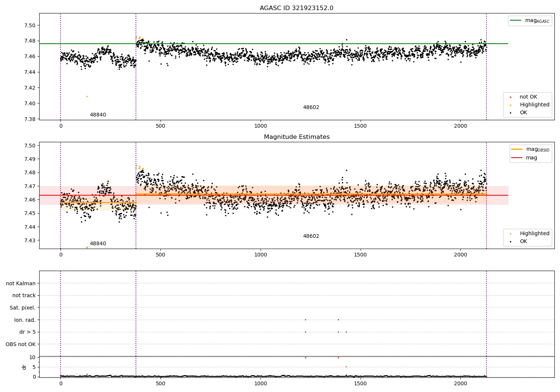Click the 'AGASC ID 321923152.0' title
Screen dimensions: 560x392
pos(296,8)
